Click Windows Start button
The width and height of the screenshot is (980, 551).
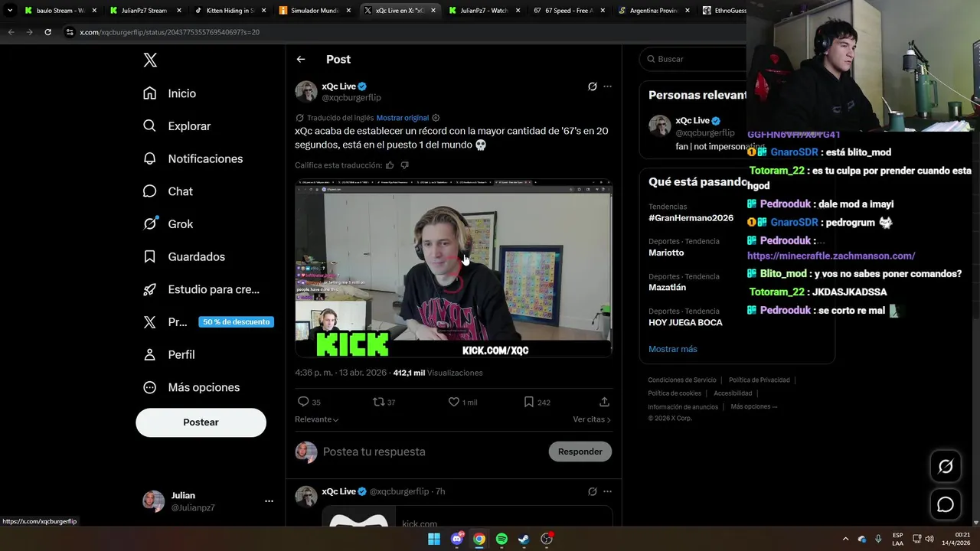point(434,539)
